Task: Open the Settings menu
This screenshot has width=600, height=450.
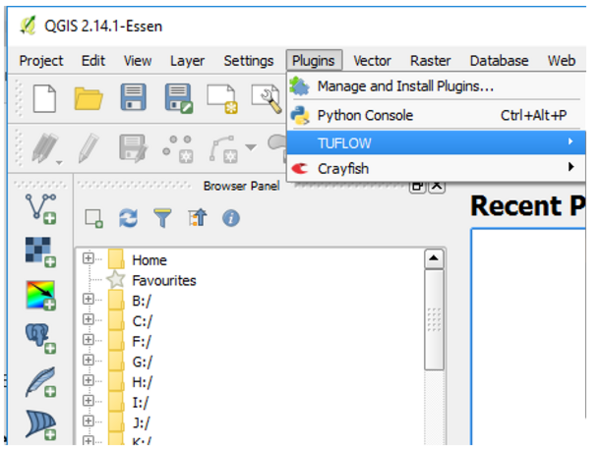Action: click(x=248, y=60)
